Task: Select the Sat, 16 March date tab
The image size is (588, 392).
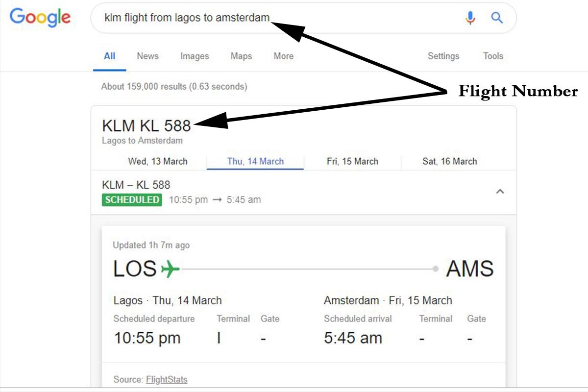Action: click(x=449, y=161)
